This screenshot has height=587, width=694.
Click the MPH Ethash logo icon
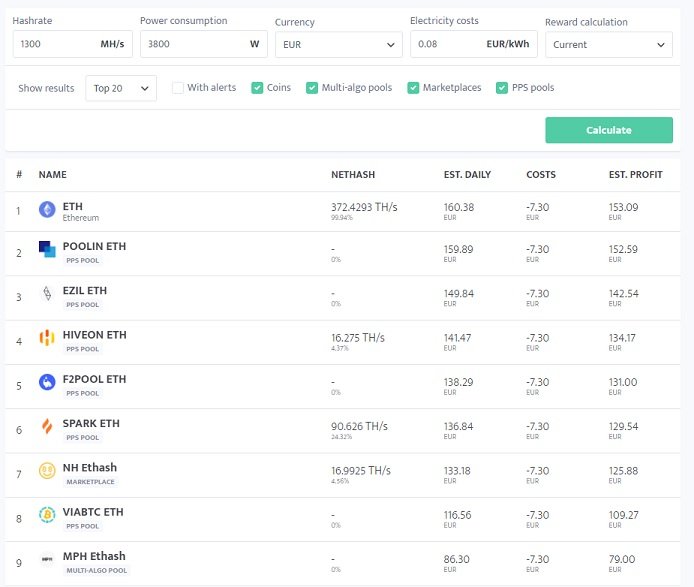(47, 559)
